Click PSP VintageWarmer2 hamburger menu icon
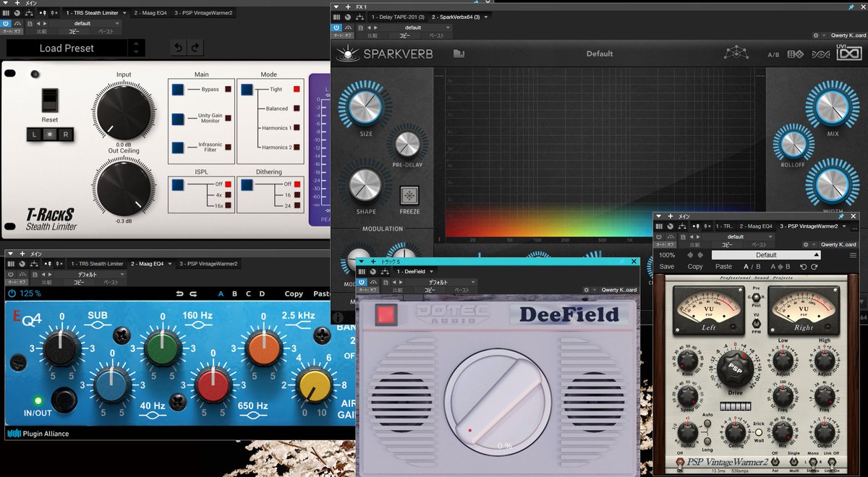868x477 pixels. [x=853, y=255]
